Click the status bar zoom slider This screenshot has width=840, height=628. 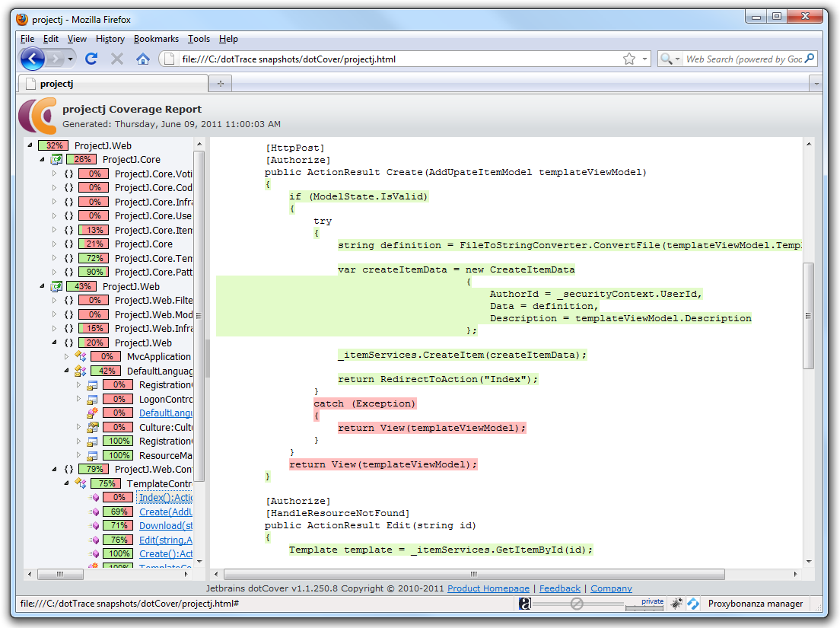click(577, 604)
